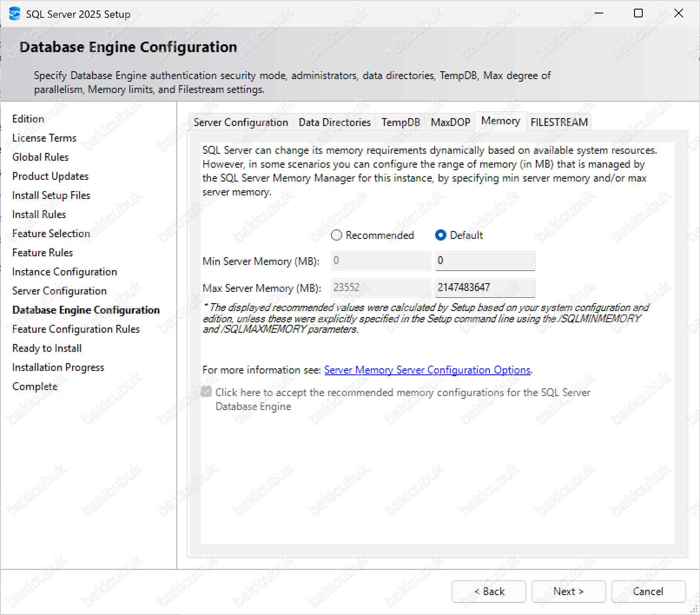
Task: Select the Recommended radio button
Action: [337, 235]
